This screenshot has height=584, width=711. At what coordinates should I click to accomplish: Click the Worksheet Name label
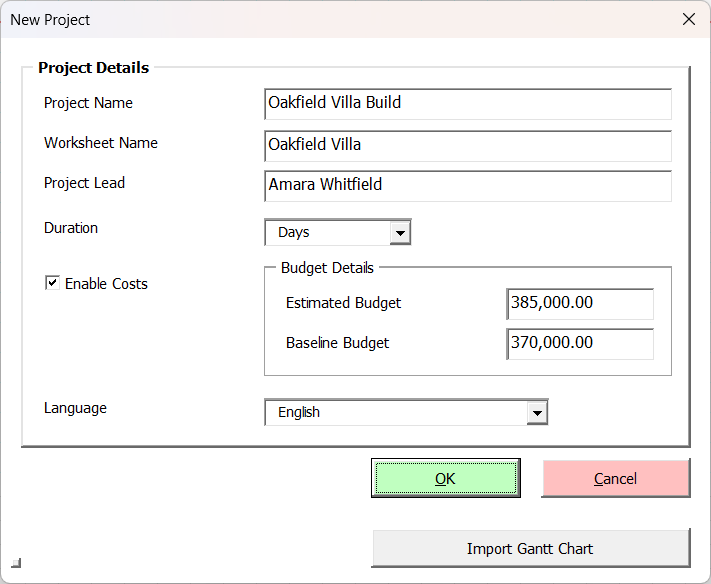click(101, 143)
